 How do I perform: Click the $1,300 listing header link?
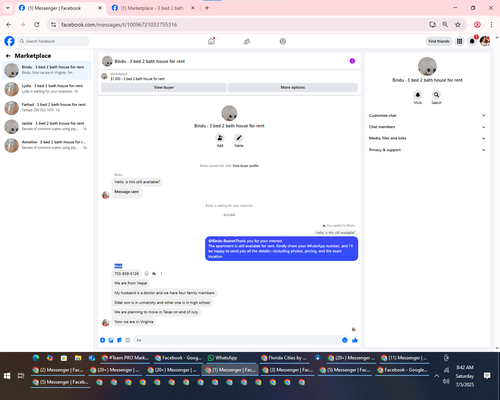tap(138, 79)
